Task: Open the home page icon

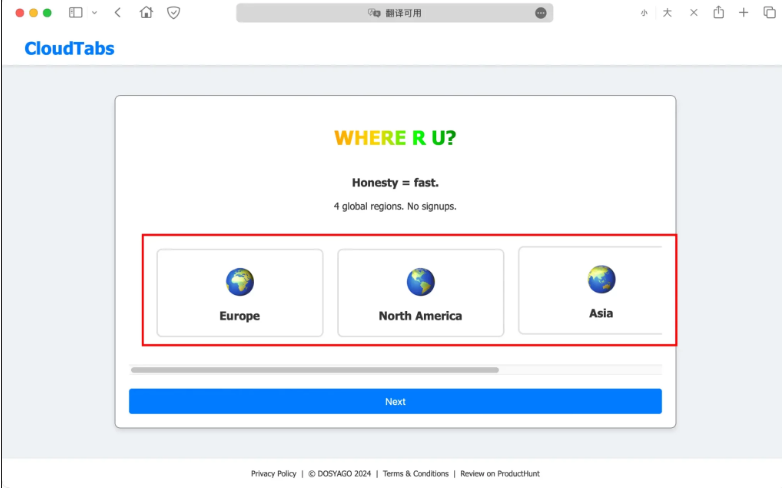Action: click(x=147, y=13)
